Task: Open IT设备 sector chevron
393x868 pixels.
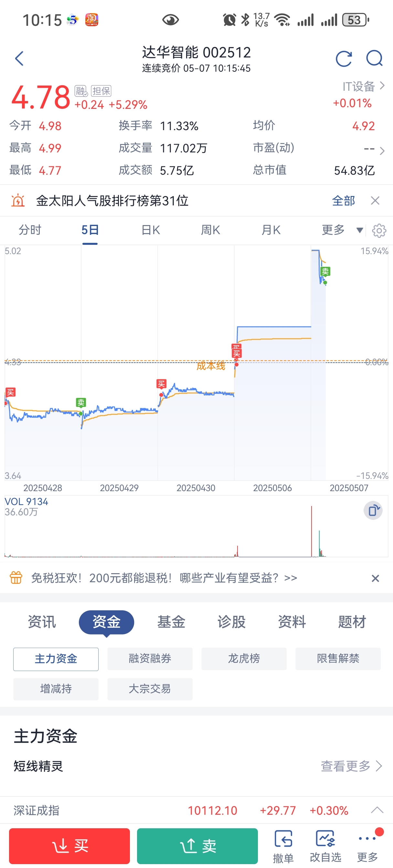Action: [382, 86]
